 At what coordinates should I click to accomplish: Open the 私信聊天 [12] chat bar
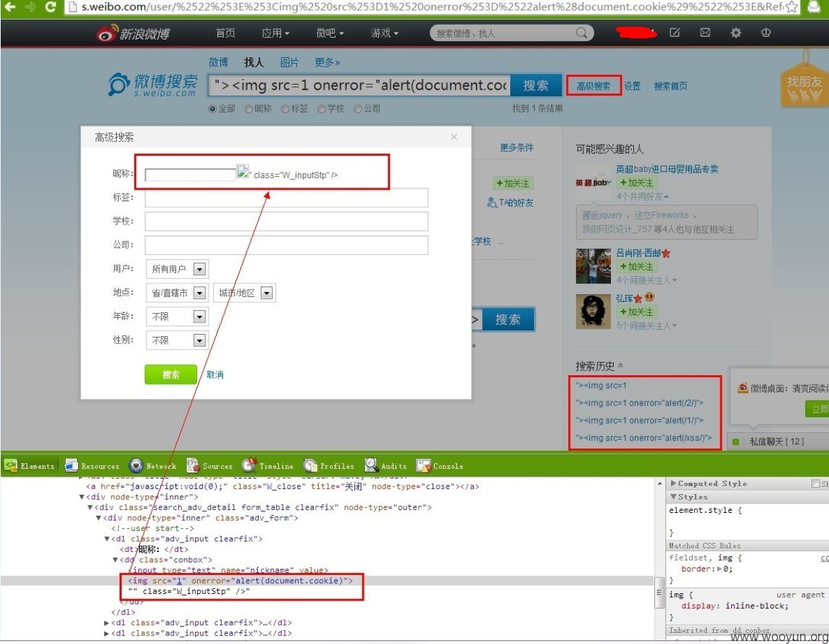[x=777, y=441]
